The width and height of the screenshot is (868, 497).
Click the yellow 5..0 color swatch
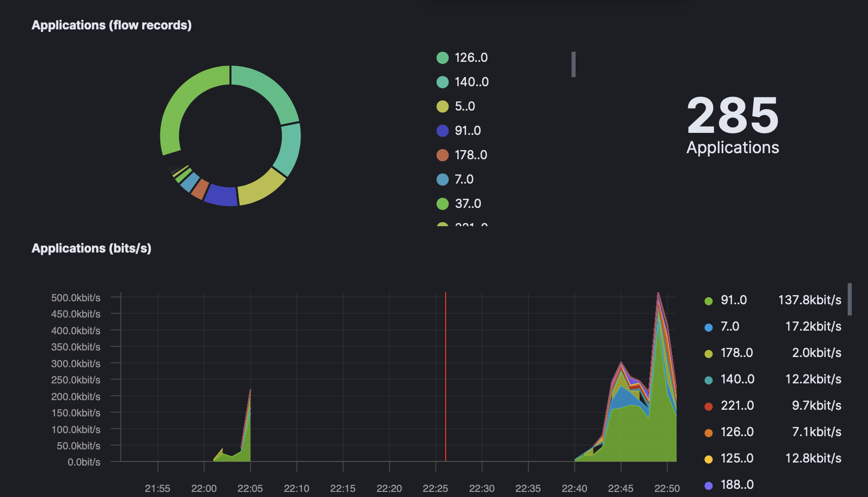[x=442, y=106]
